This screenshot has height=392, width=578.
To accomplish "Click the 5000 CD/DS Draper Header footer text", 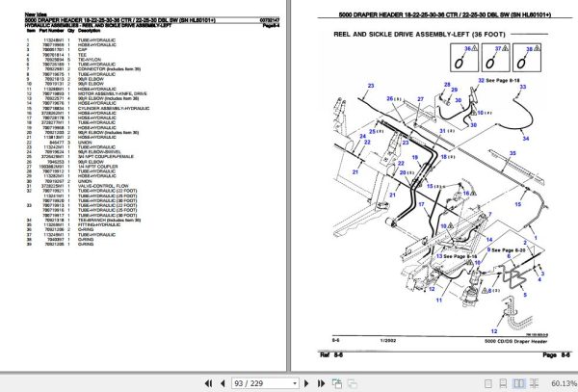I will pos(515,342).
